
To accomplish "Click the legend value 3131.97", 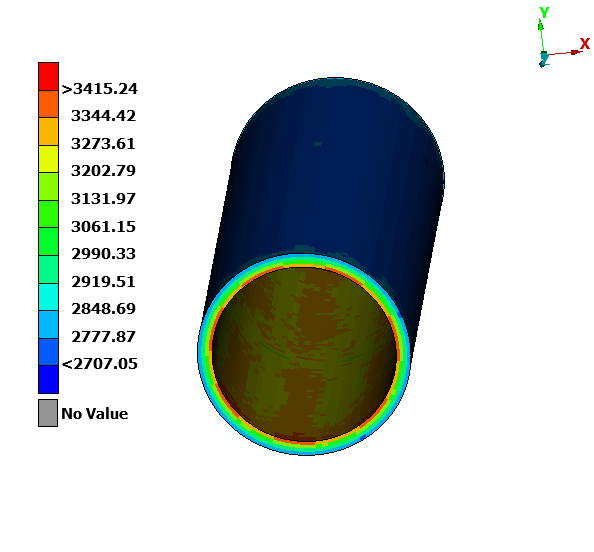I will 103,199.
